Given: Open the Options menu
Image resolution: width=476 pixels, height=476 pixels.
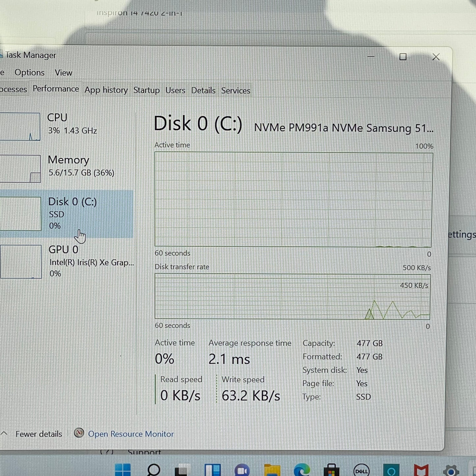Looking at the screenshot, I should click(x=29, y=72).
